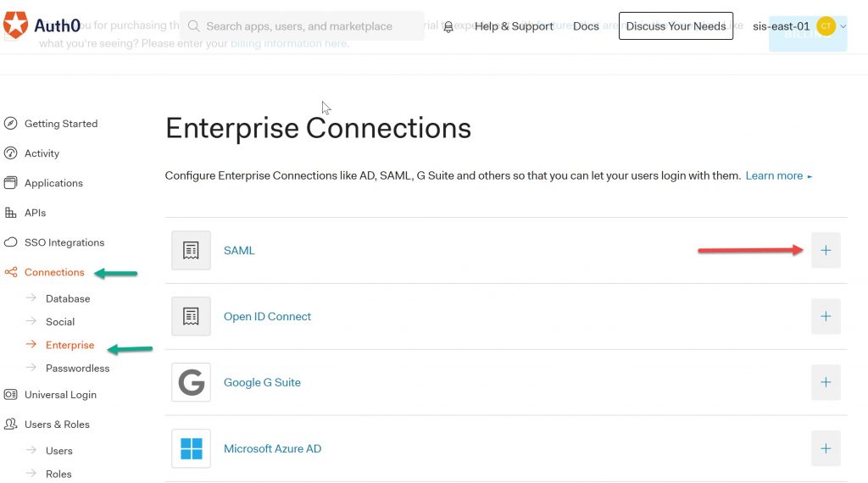
Task: Click the sis-east-01 tenant name
Action: point(781,26)
